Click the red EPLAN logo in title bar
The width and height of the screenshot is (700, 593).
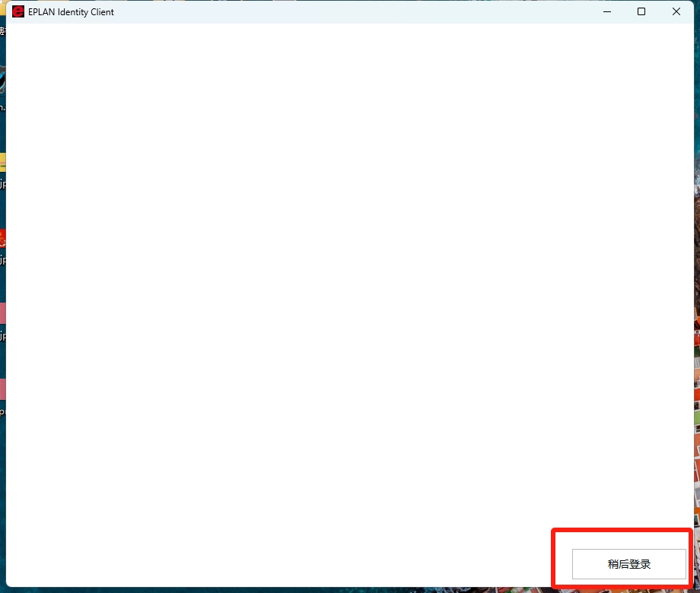tap(18, 11)
